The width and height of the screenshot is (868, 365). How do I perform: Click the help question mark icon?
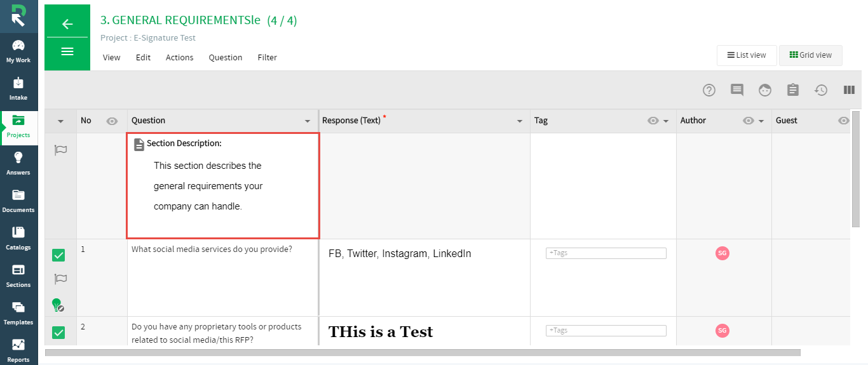point(709,90)
